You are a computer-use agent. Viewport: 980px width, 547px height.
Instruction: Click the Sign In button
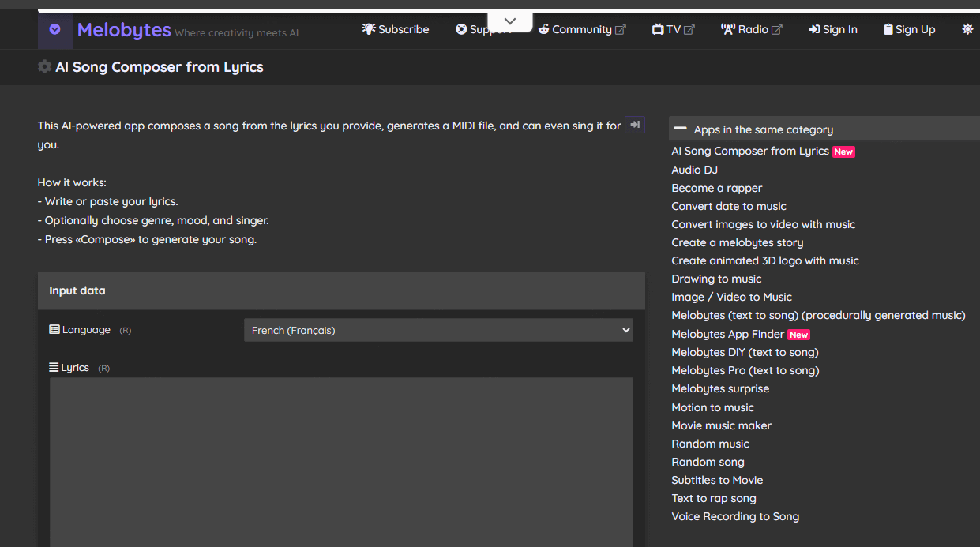(x=832, y=29)
